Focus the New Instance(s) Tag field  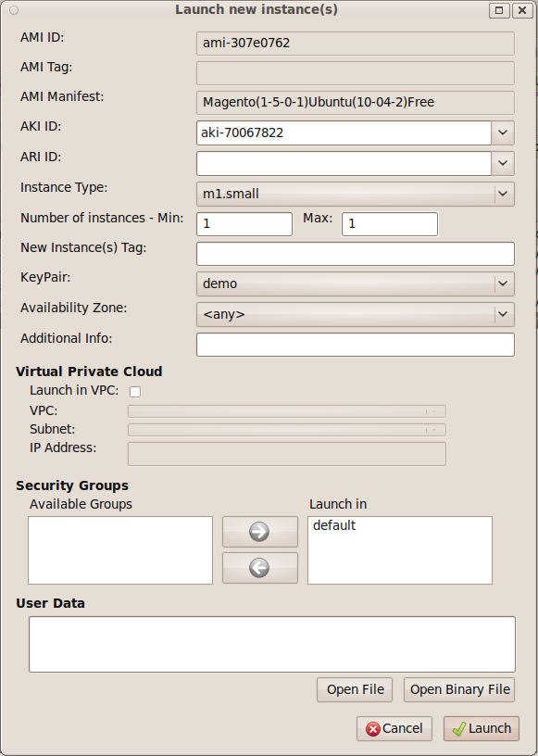356,254
